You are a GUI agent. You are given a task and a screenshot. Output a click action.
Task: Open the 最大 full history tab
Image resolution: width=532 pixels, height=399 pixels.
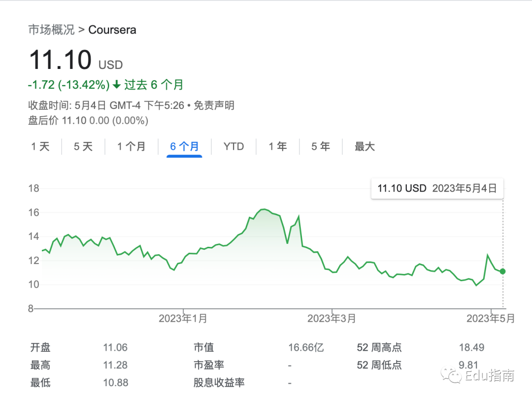tap(365, 146)
